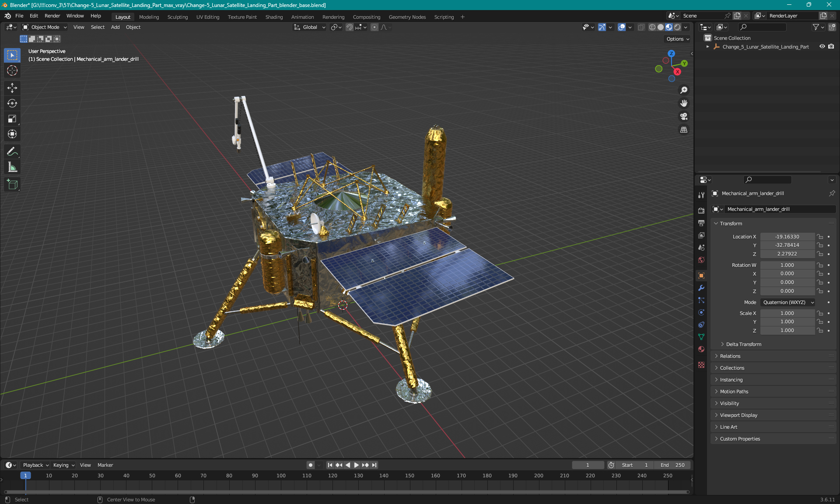Click the add workspace plus button
The height and width of the screenshot is (504, 840).
[462, 17]
